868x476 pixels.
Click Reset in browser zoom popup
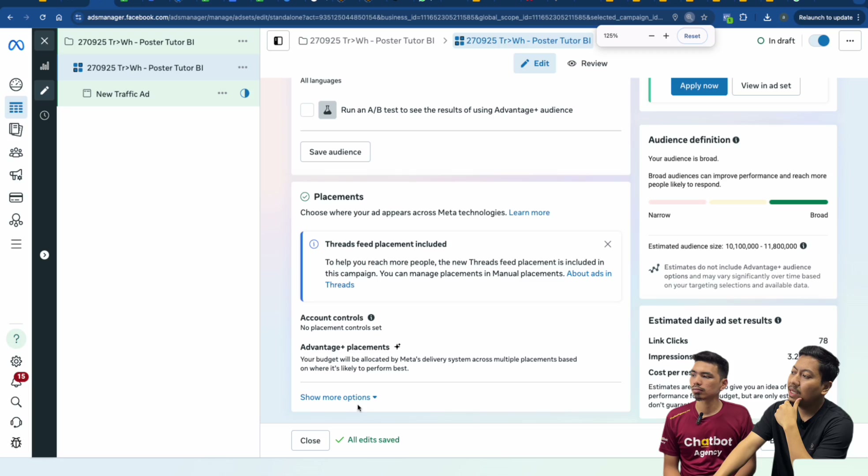pos(692,36)
